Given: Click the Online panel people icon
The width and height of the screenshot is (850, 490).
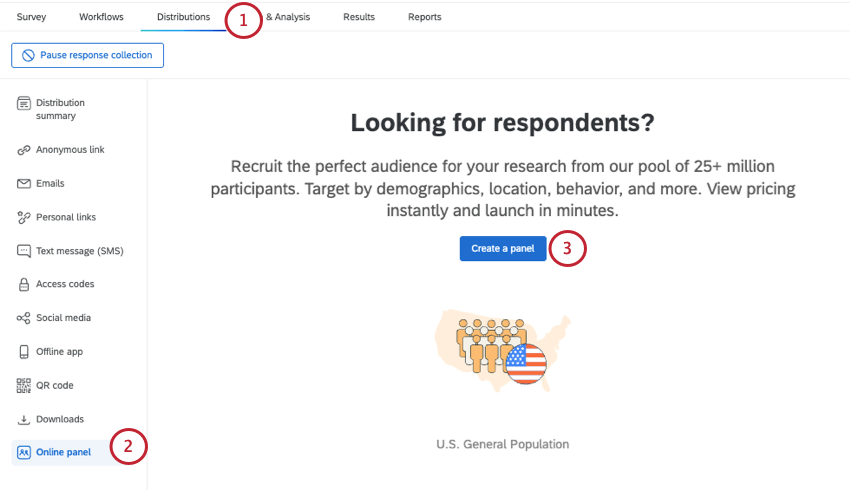Looking at the screenshot, I should click(x=24, y=452).
